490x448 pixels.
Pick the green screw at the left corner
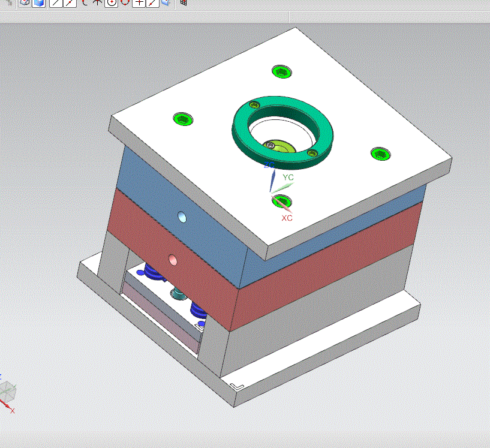(x=183, y=119)
